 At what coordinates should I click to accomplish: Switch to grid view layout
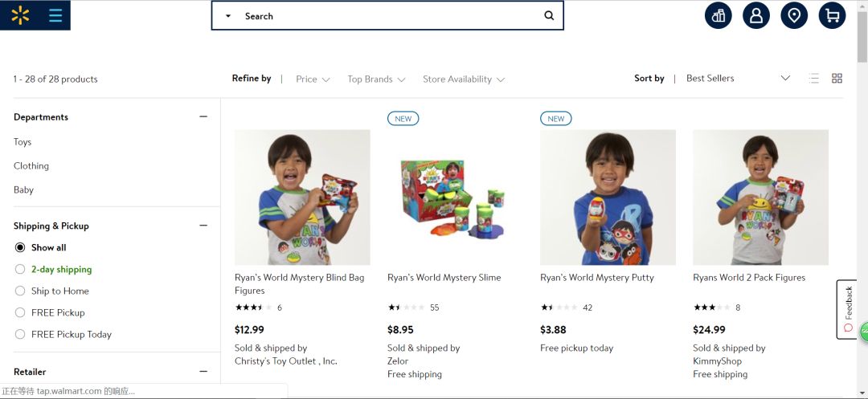pyautogui.click(x=837, y=78)
